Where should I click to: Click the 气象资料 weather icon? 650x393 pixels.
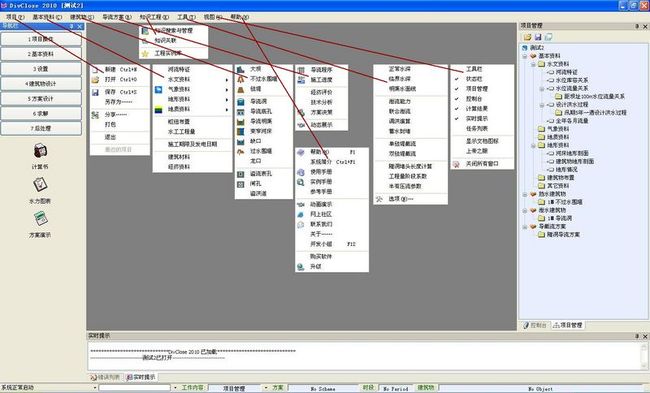[159, 90]
